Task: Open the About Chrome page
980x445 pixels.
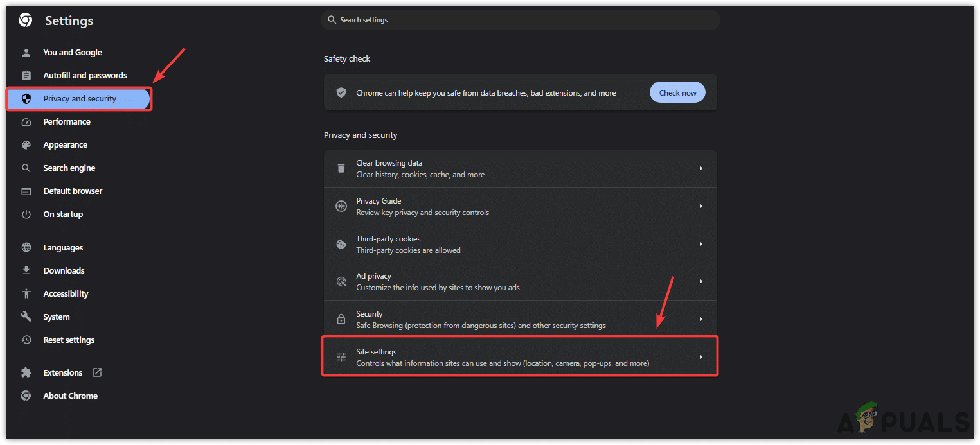Action: coord(70,396)
